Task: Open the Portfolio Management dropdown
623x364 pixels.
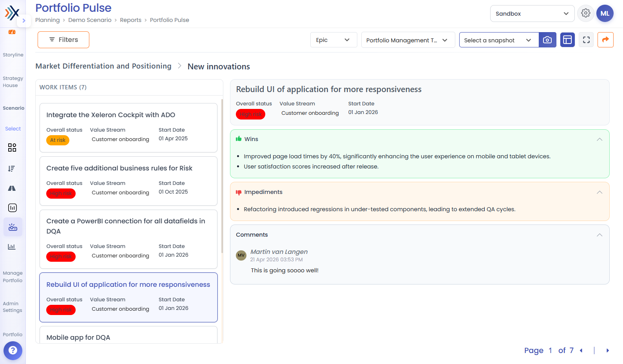Action: pos(408,40)
